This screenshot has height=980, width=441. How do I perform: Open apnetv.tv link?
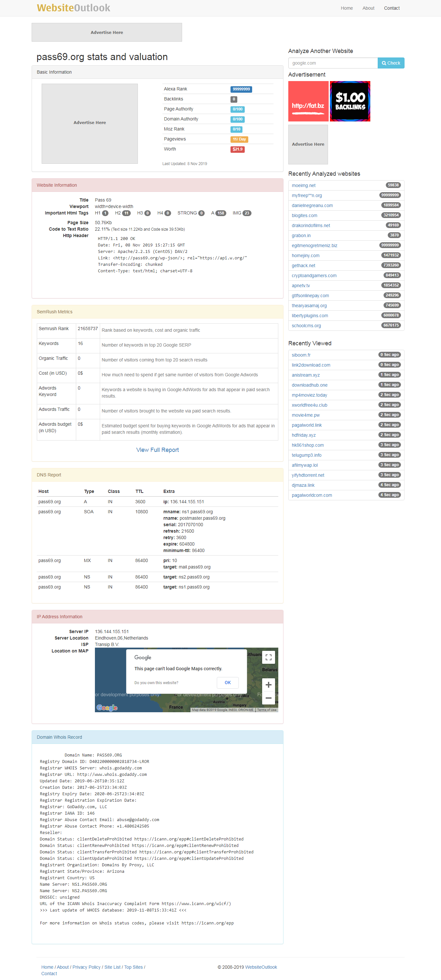(301, 285)
